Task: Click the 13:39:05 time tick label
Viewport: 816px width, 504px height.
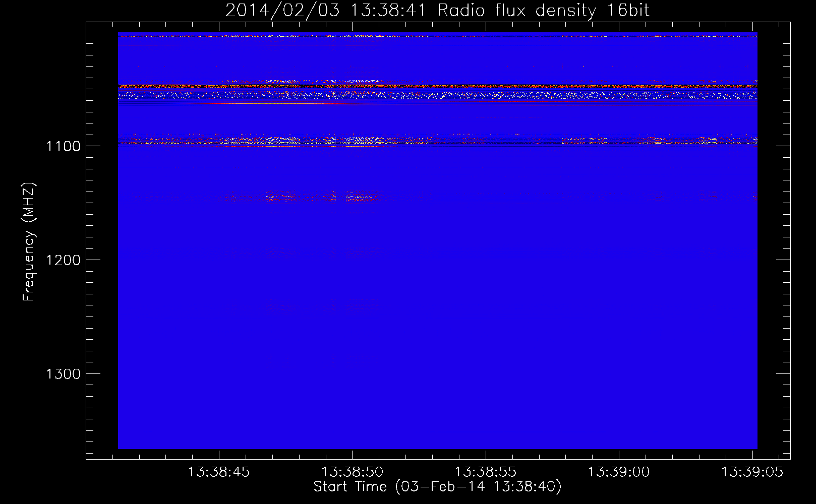Action: [752, 472]
